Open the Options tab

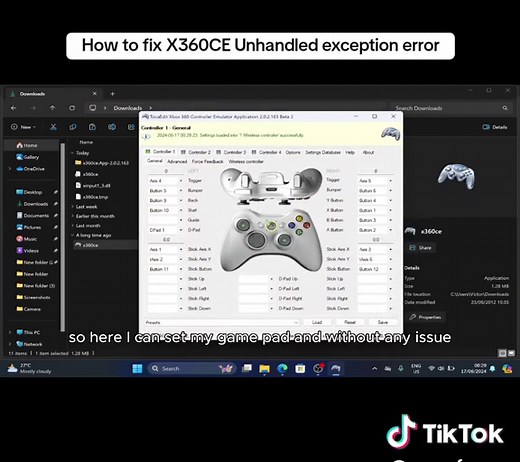pyautogui.click(x=293, y=152)
